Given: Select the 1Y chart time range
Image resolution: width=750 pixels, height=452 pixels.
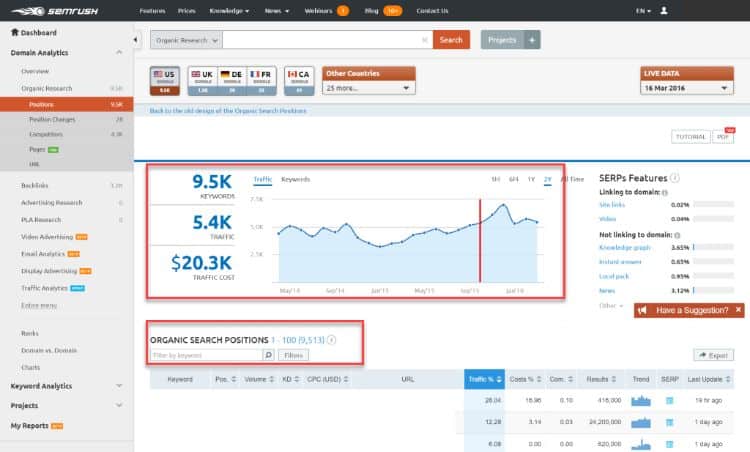Looking at the screenshot, I should [x=531, y=179].
